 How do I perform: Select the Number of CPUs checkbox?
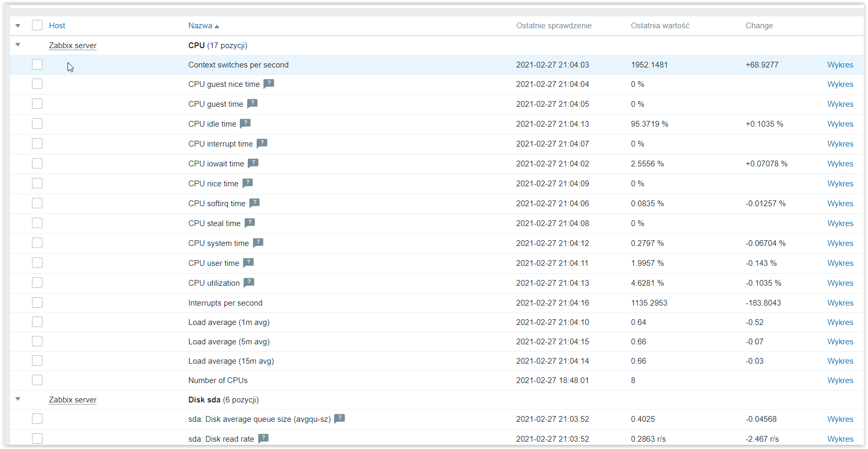(37, 380)
